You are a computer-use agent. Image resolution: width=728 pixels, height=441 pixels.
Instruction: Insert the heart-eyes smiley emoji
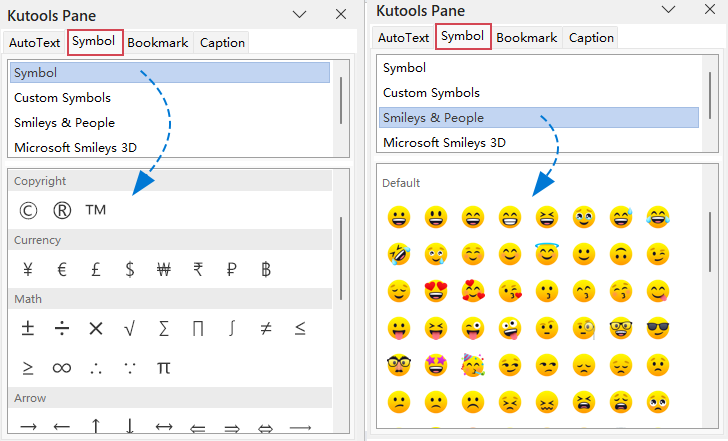pos(436,291)
